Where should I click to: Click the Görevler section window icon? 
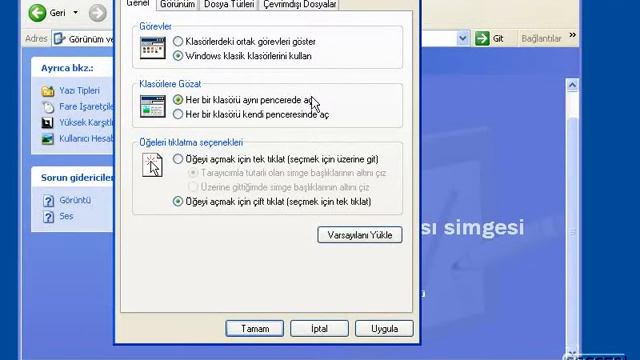tap(153, 48)
